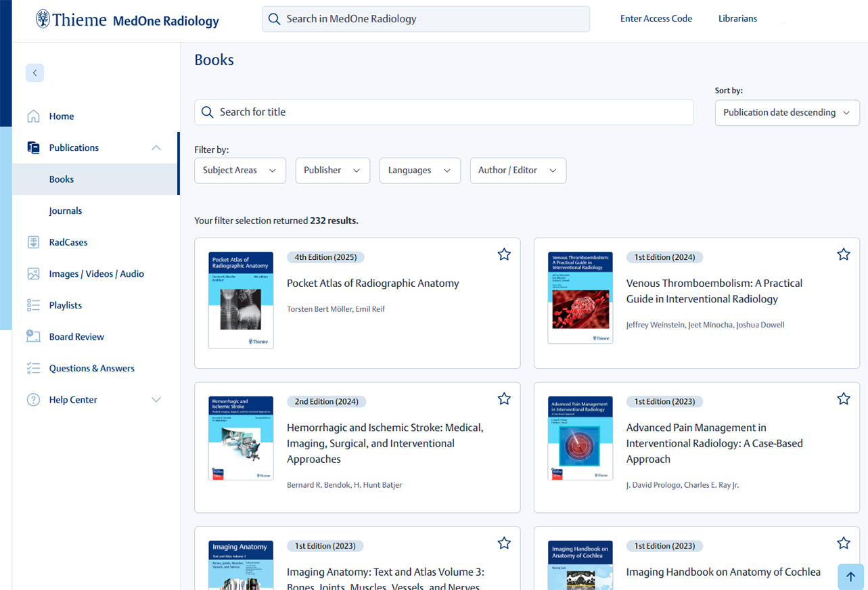Open the Subject Areas filter dropdown
Screen dimensions: 868x590
coord(239,171)
